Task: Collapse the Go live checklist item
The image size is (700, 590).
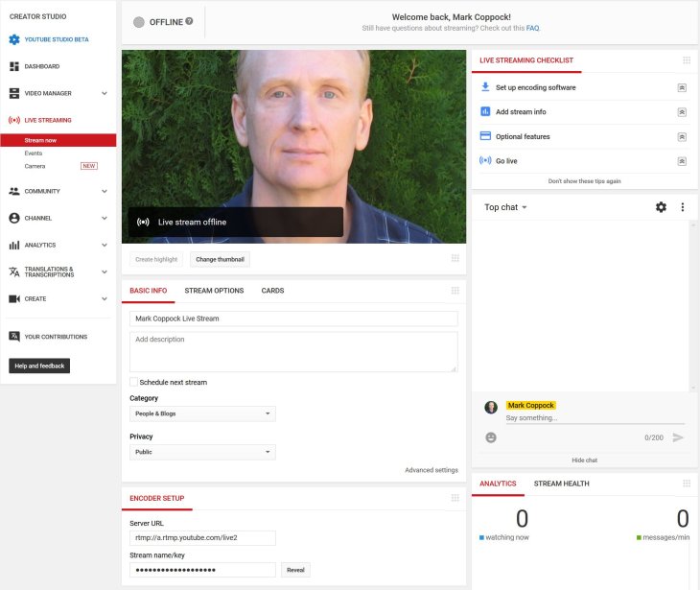Action: (x=682, y=161)
